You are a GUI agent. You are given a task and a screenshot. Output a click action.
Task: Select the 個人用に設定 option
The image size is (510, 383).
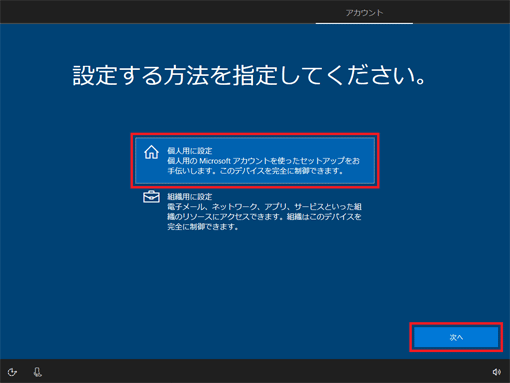tap(255, 161)
